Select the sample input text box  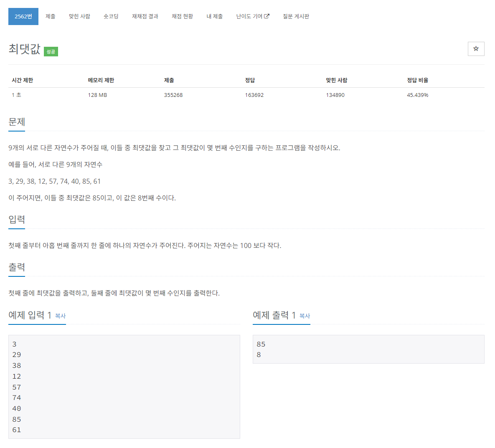pos(124,386)
